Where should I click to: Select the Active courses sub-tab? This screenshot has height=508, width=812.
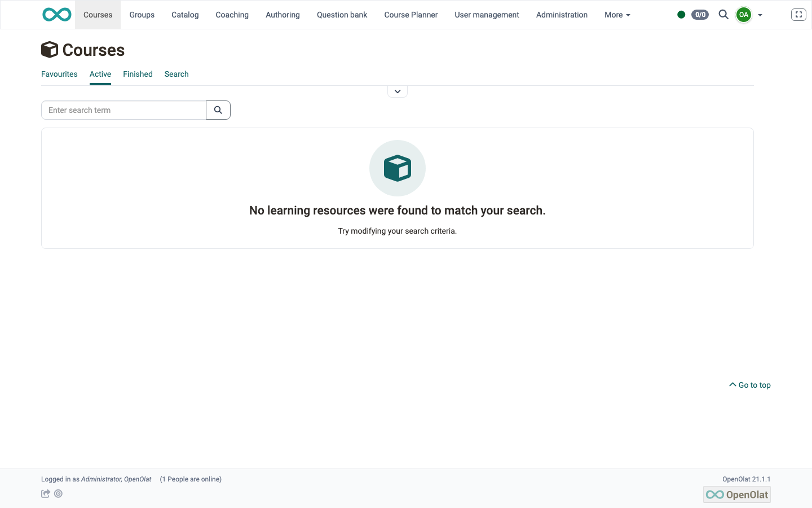click(100, 74)
